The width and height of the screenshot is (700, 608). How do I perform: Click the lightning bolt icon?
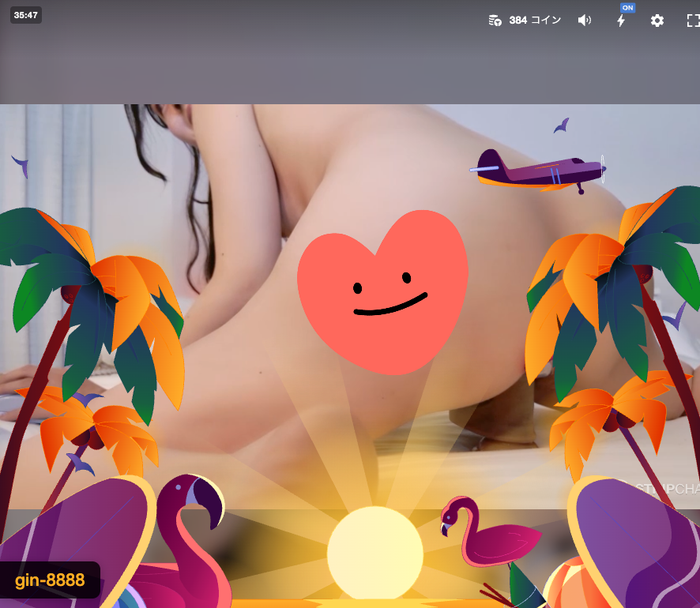tap(621, 21)
